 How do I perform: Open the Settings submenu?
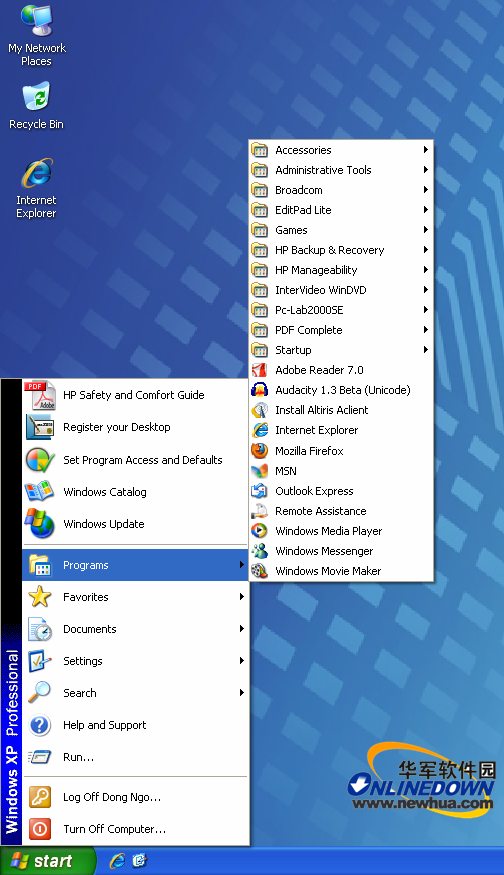coord(136,661)
